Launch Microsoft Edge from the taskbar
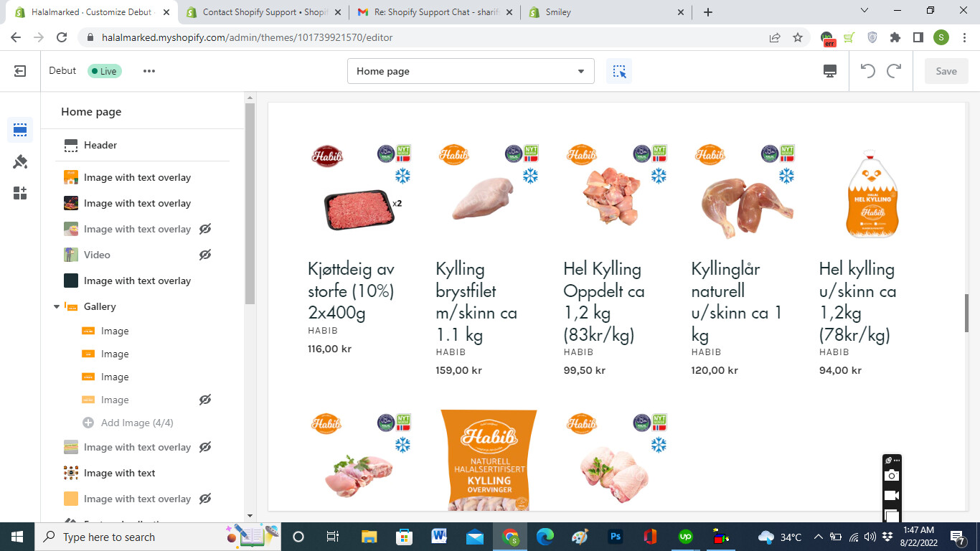Screen dimensions: 980x551 (545, 537)
